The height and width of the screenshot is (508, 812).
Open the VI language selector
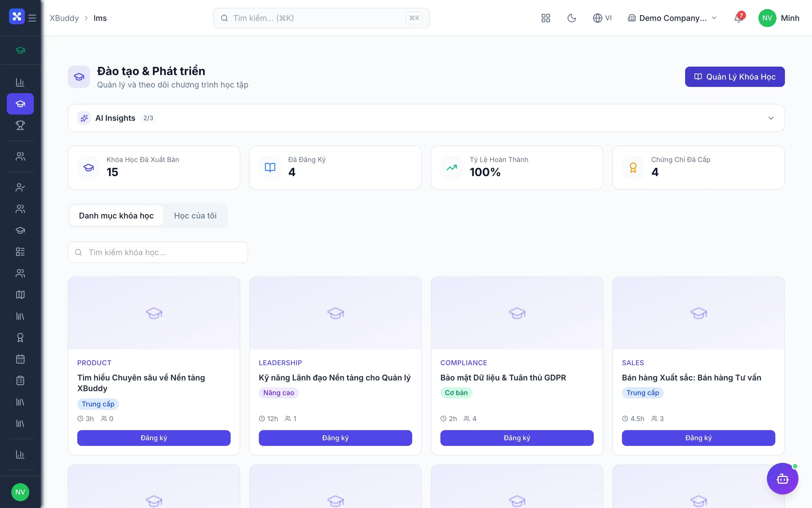602,18
